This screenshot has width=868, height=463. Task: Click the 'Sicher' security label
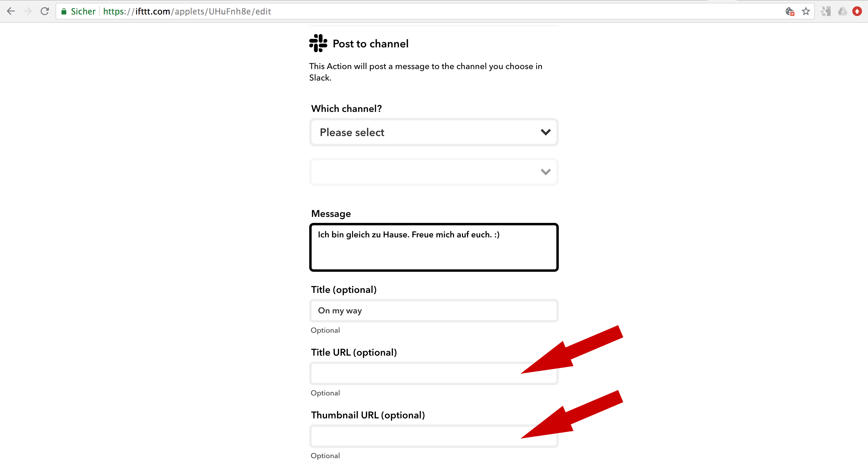pyautogui.click(x=83, y=11)
